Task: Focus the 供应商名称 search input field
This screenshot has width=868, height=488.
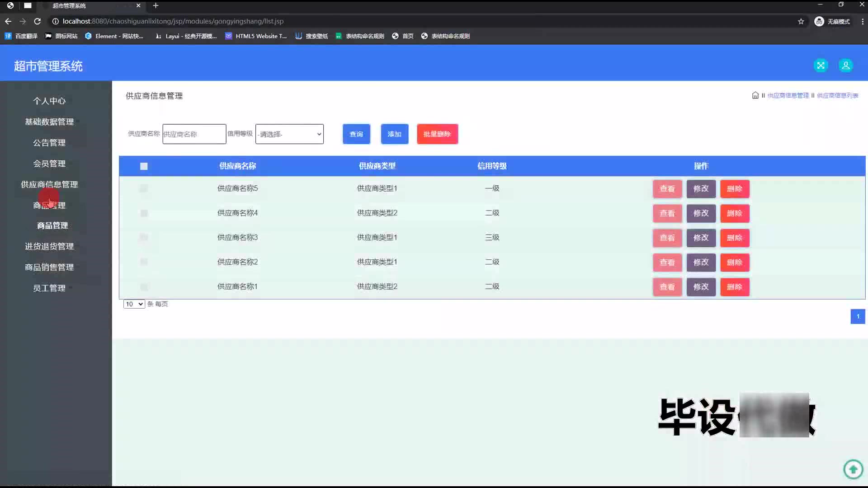Action: (x=194, y=134)
